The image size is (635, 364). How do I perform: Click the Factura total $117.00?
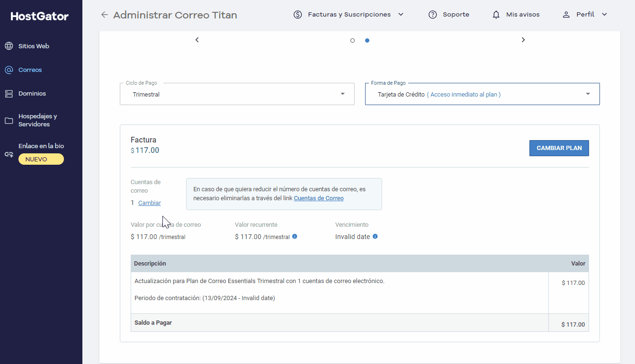tap(145, 151)
